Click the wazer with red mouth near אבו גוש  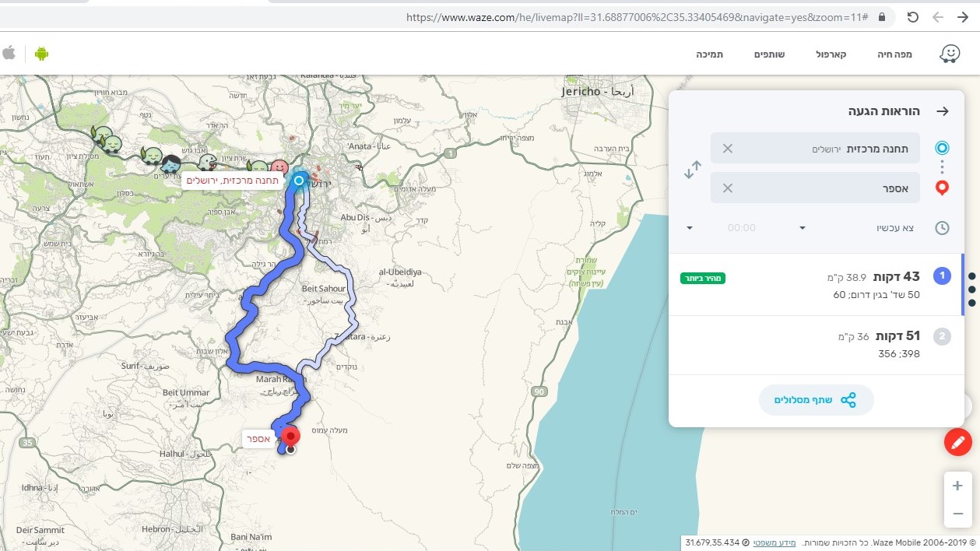pyautogui.click(x=206, y=162)
